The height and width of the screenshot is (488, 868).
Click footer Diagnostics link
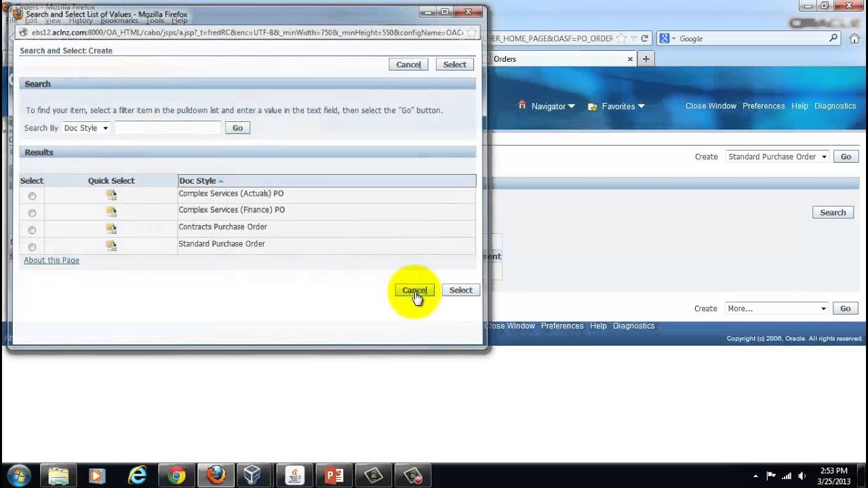(x=633, y=326)
